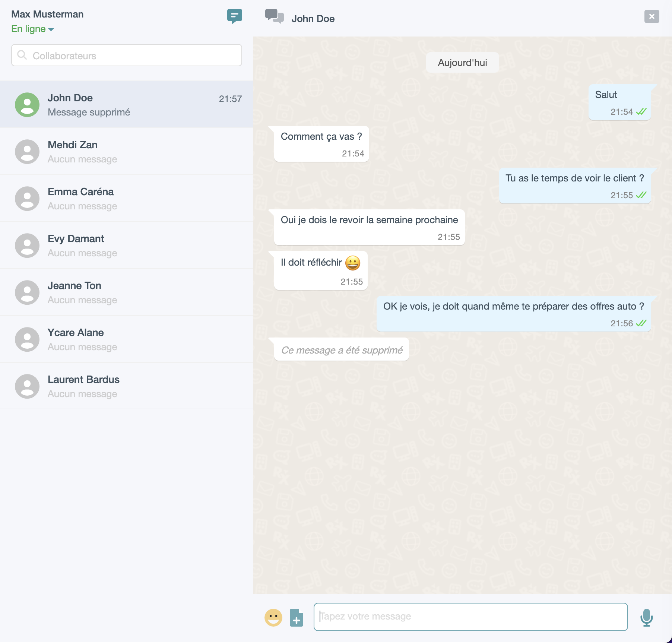Click the attach file icon
Image resolution: width=672 pixels, height=643 pixels.
coord(297,618)
